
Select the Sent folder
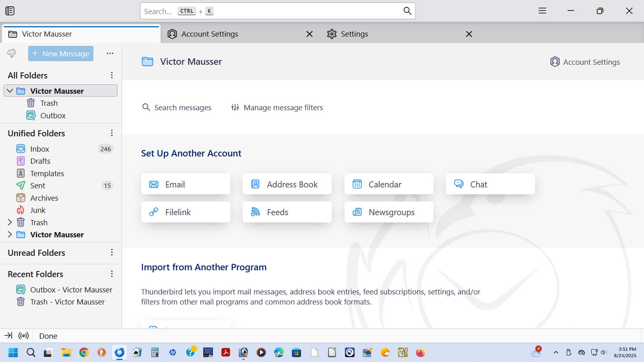coord(61,185)
